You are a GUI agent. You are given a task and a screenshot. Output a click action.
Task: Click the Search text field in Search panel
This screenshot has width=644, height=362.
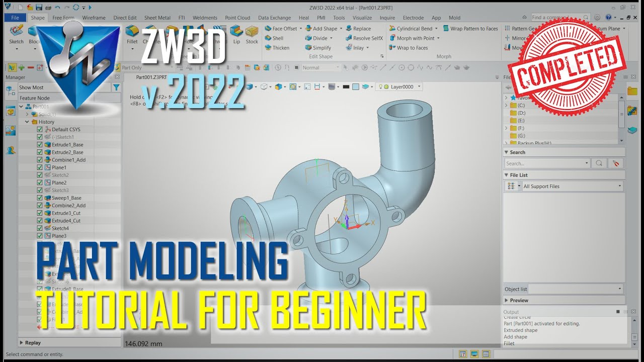[x=547, y=163]
